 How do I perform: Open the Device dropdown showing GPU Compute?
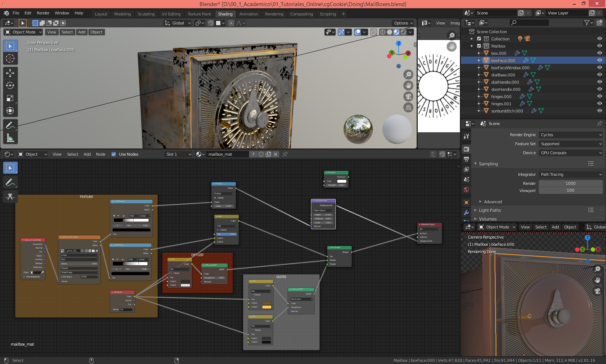(571, 153)
